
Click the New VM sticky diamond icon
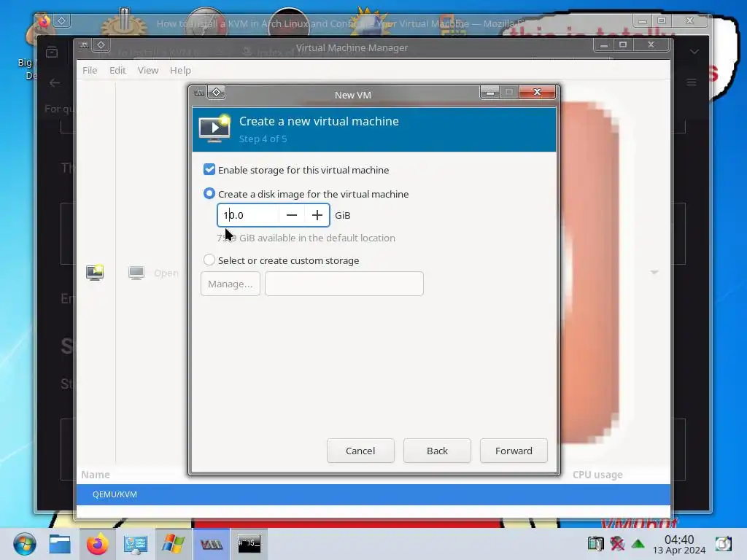tap(216, 93)
